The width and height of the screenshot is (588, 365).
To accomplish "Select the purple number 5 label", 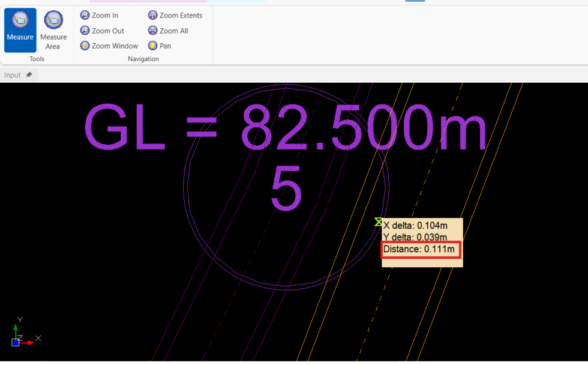I will 286,188.
